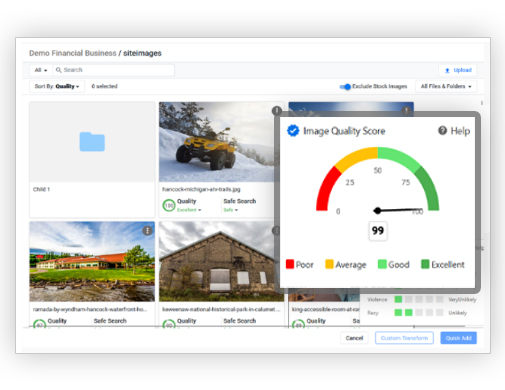Click quality score circle for hancock-michigan-atv-trails
The height and width of the screenshot is (390, 505).
(169, 205)
